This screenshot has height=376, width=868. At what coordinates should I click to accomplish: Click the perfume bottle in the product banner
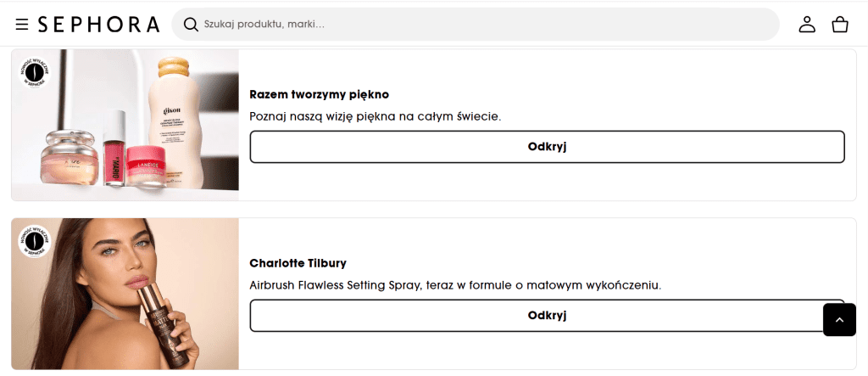point(70,158)
